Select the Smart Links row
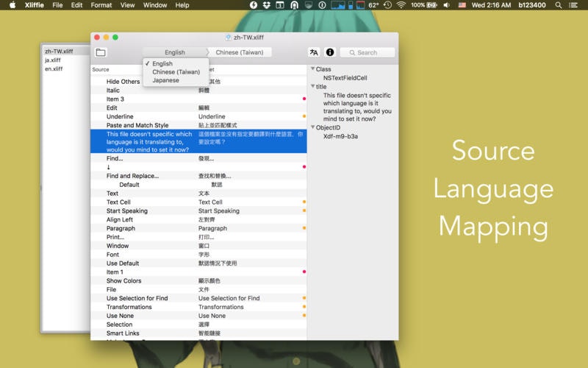Image resolution: width=588 pixels, height=368 pixels. click(198, 333)
